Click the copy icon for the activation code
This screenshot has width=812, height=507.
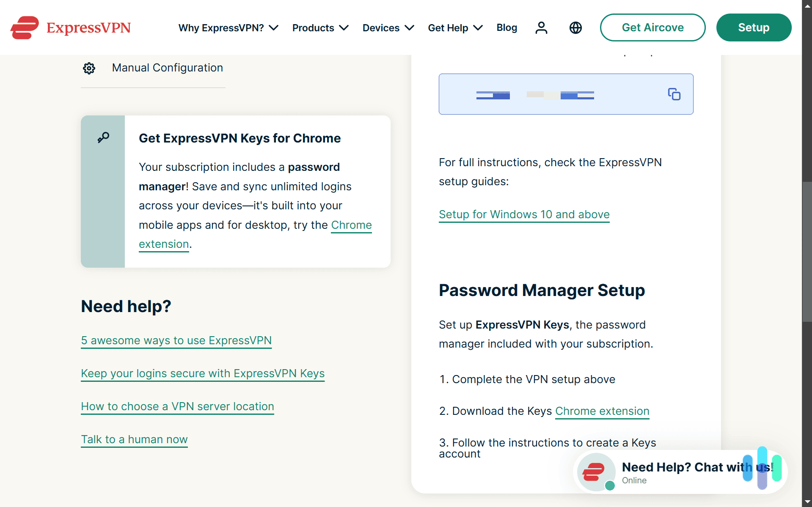click(x=674, y=94)
